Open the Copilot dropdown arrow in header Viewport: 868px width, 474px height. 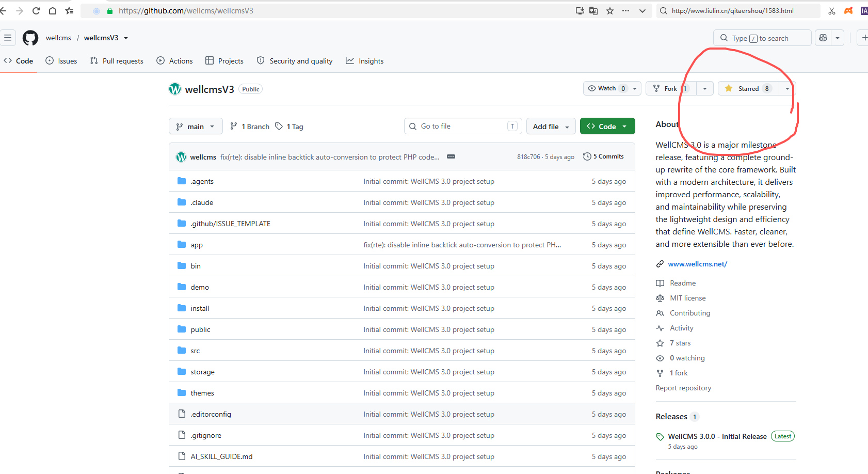(x=838, y=38)
